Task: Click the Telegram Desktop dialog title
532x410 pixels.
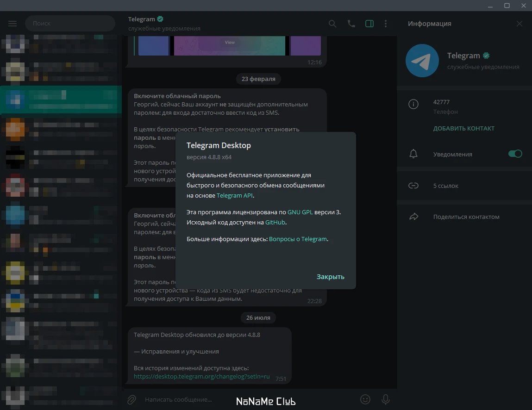Action: 219,145
